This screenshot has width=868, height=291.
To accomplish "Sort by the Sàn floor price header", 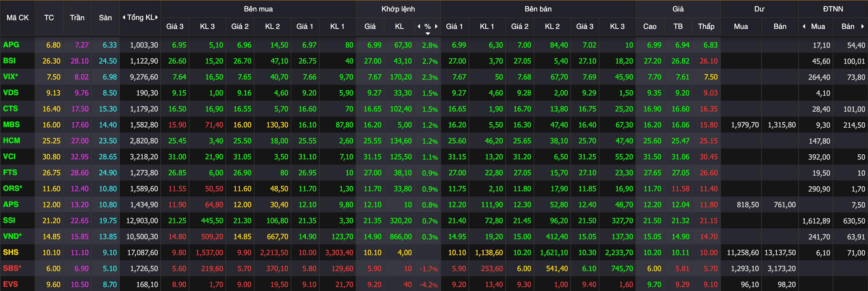I will 106,17.
